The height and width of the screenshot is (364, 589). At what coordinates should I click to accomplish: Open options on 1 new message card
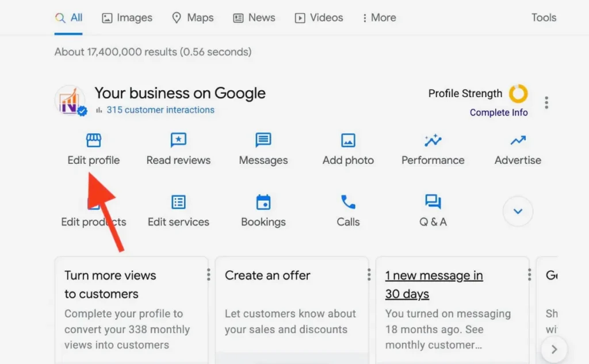529,275
